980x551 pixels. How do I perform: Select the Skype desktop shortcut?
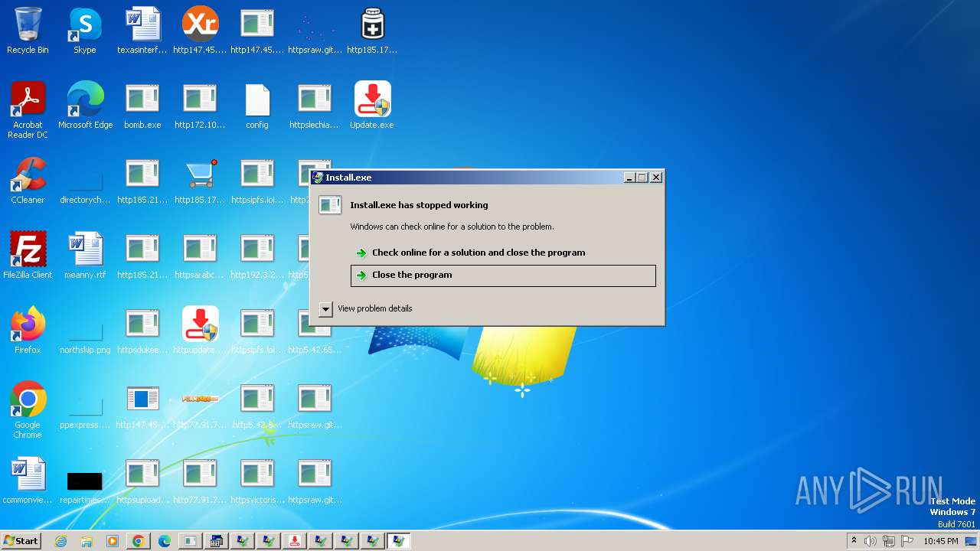[85, 31]
